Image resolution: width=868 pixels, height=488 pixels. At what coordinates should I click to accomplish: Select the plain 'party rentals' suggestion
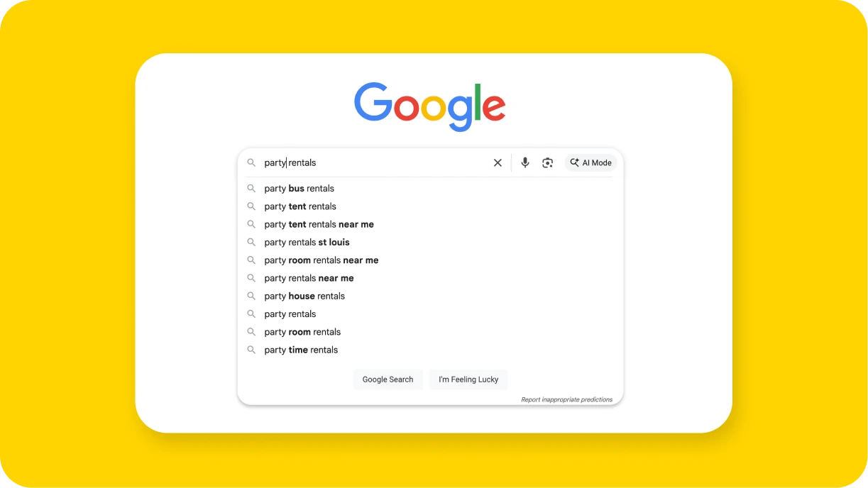(x=290, y=314)
